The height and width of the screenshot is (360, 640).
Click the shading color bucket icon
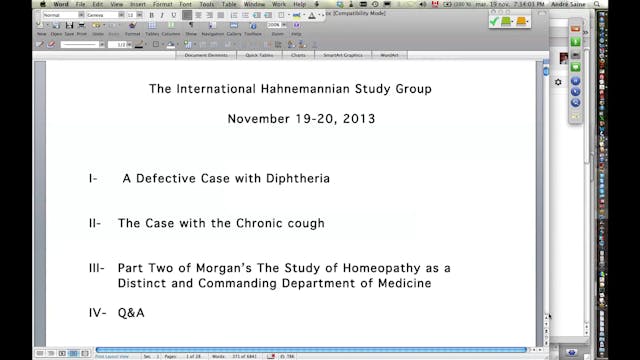(171, 44)
